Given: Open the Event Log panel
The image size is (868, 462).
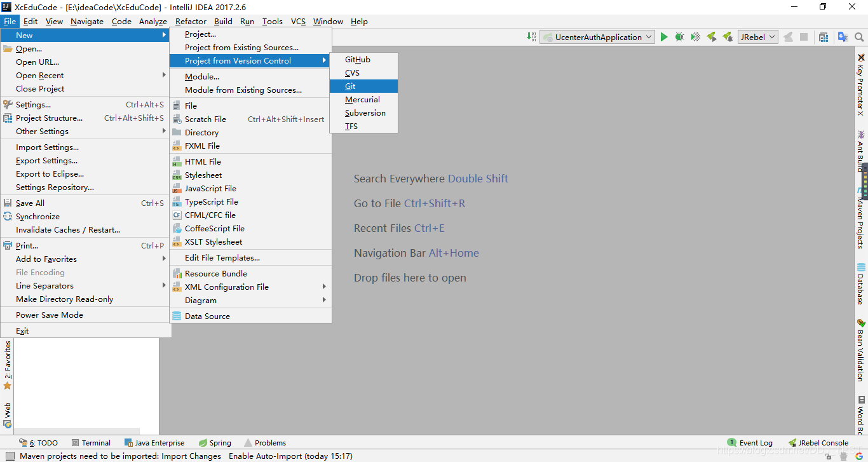Looking at the screenshot, I should pos(750,443).
